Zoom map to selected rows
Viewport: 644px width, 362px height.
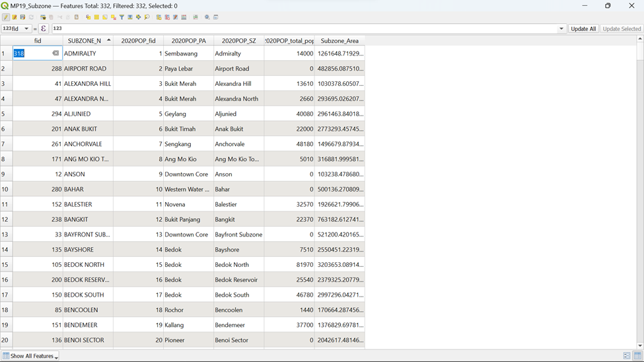147,17
